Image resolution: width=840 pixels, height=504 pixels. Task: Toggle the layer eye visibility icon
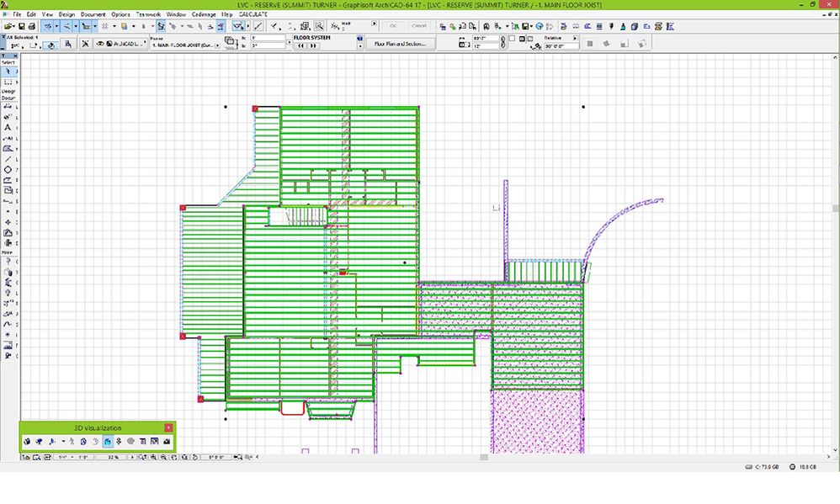(x=101, y=44)
